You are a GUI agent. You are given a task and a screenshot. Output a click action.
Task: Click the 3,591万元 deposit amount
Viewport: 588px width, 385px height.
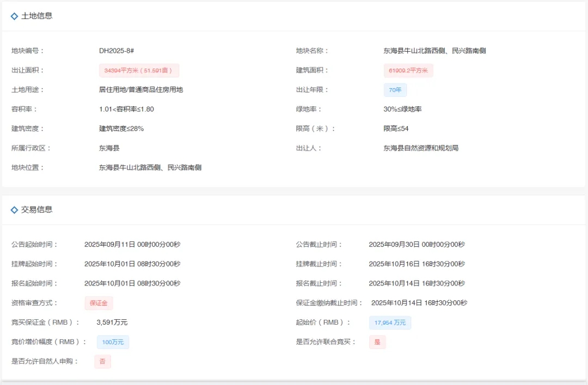(x=112, y=322)
